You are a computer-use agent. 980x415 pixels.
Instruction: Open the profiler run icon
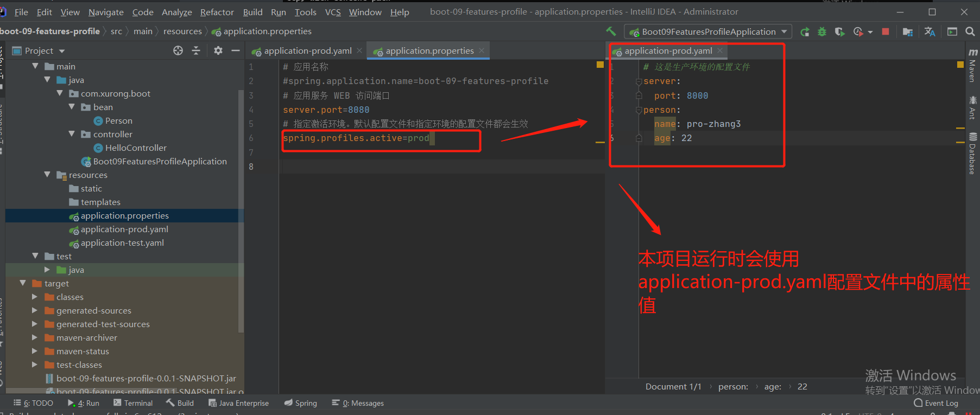tap(858, 32)
